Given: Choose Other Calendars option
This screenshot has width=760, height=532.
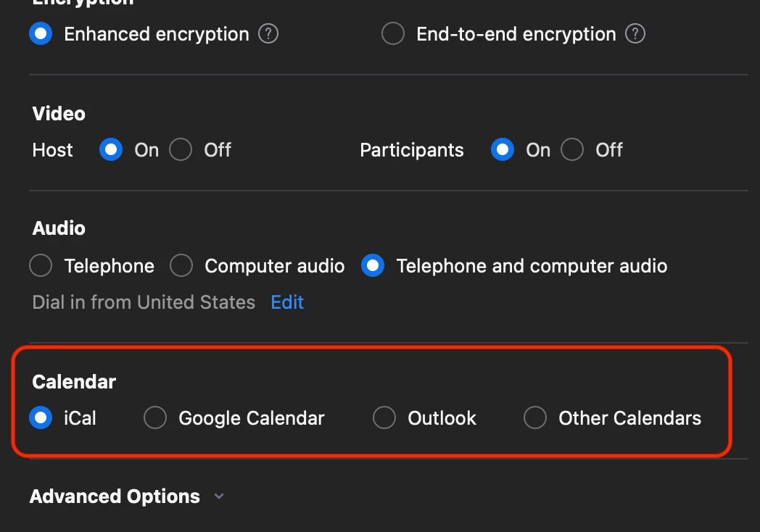Looking at the screenshot, I should (535, 418).
